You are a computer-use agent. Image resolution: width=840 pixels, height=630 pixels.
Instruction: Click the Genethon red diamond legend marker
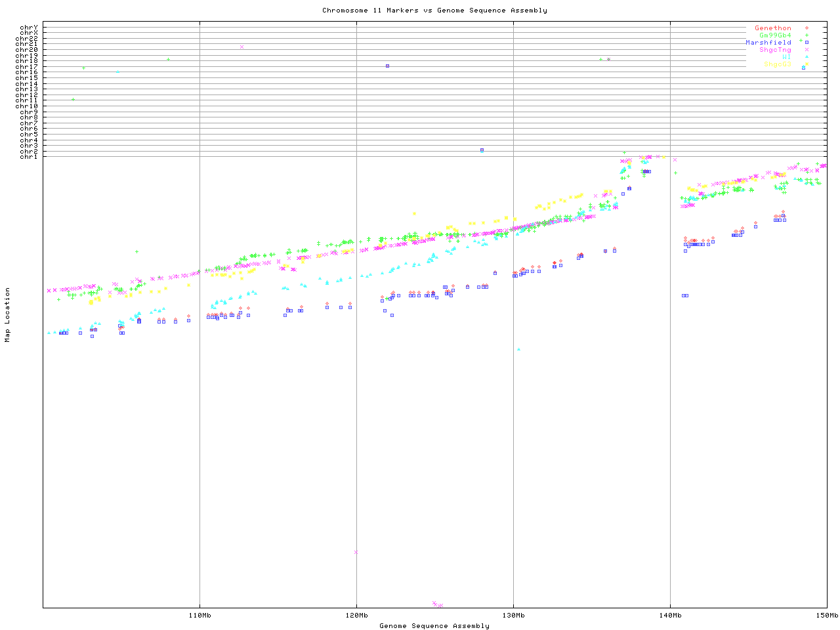pos(807,28)
